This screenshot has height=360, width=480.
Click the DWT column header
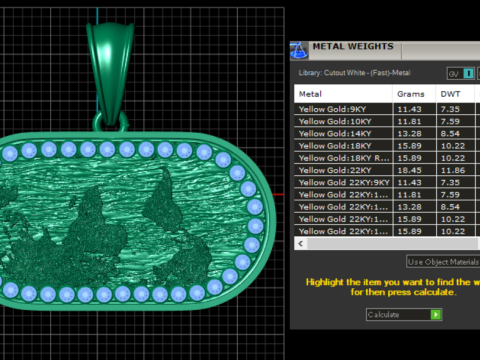tap(455, 94)
